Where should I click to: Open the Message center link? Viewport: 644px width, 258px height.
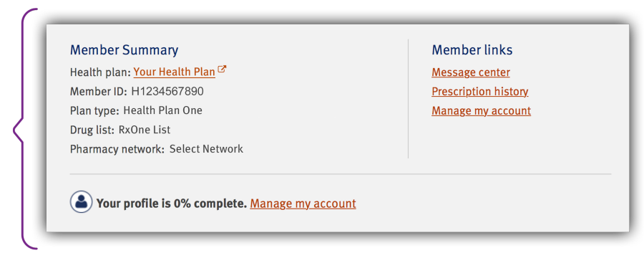tap(471, 72)
